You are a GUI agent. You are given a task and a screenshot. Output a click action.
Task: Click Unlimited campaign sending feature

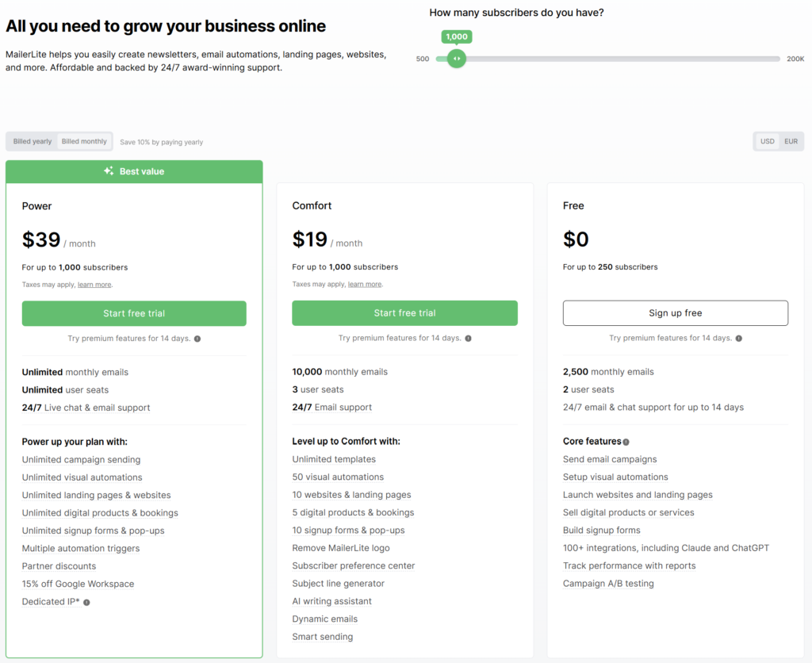82,459
